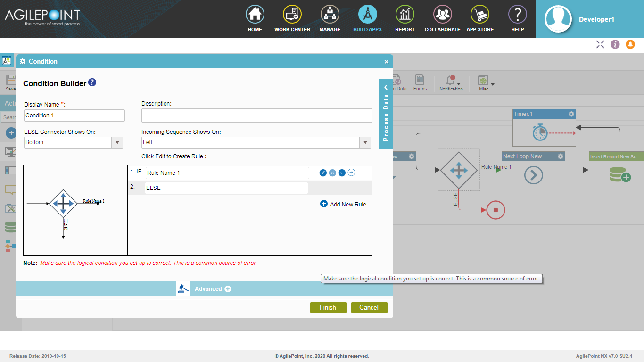Click the Description input field
The height and width of the screenshot is (362, 644).
click(x=256, y=115)
